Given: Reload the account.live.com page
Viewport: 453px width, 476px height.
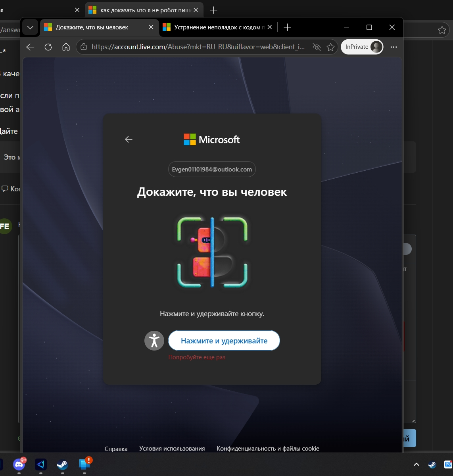Looking at the screenshot, I should pos(48,47).
